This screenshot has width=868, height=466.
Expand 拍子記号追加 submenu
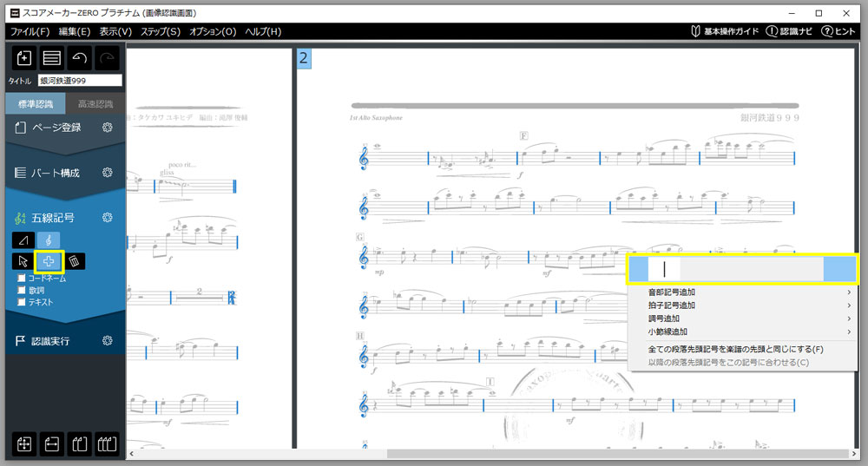coord(742,305)
